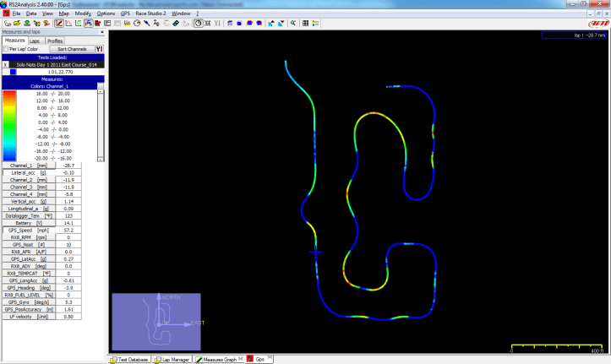Enable the 'Per Lap' Color checkbox

click(7, 50)
